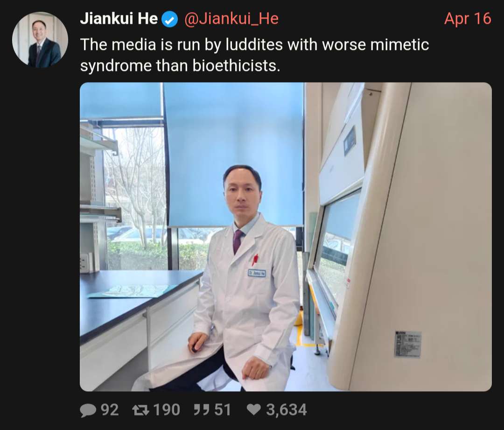Select the tweet text about luddites

tap(254, 55)
